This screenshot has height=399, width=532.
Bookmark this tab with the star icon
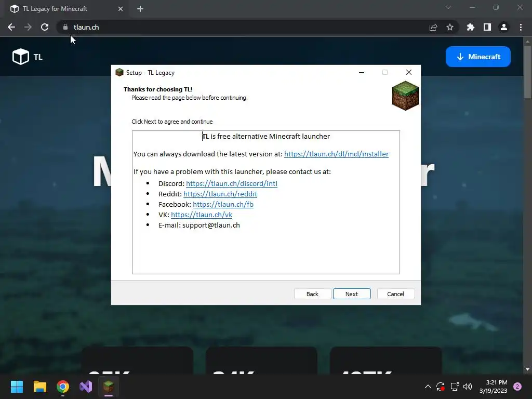(450, 27)
